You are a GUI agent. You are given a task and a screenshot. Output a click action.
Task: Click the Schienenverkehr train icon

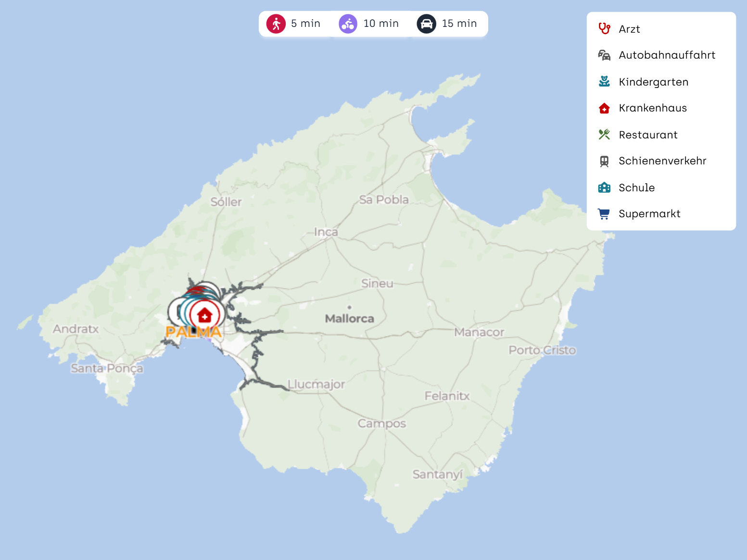(x=604, y=161)
